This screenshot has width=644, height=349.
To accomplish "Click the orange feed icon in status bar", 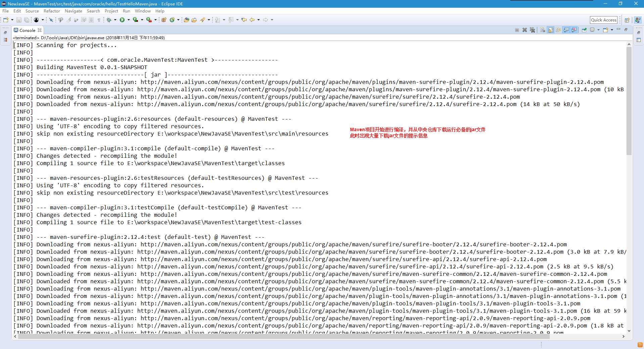I will point(640,345).
